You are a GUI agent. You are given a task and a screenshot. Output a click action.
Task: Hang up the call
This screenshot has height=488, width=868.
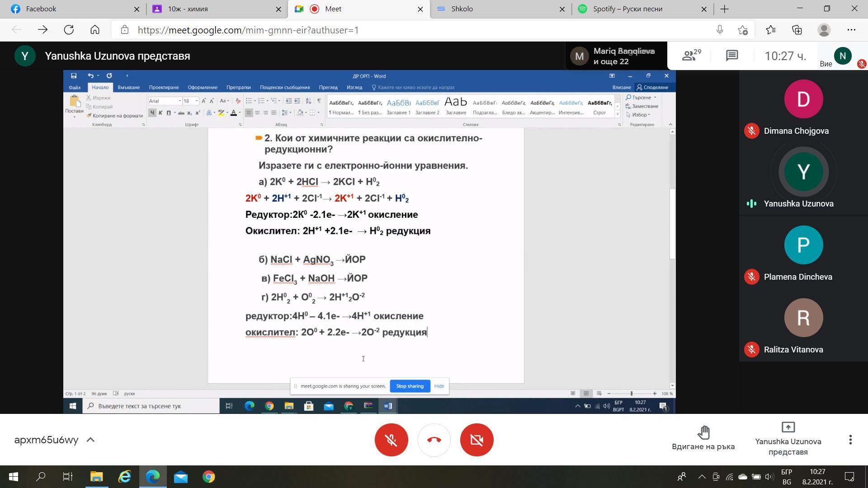point(434,440)
